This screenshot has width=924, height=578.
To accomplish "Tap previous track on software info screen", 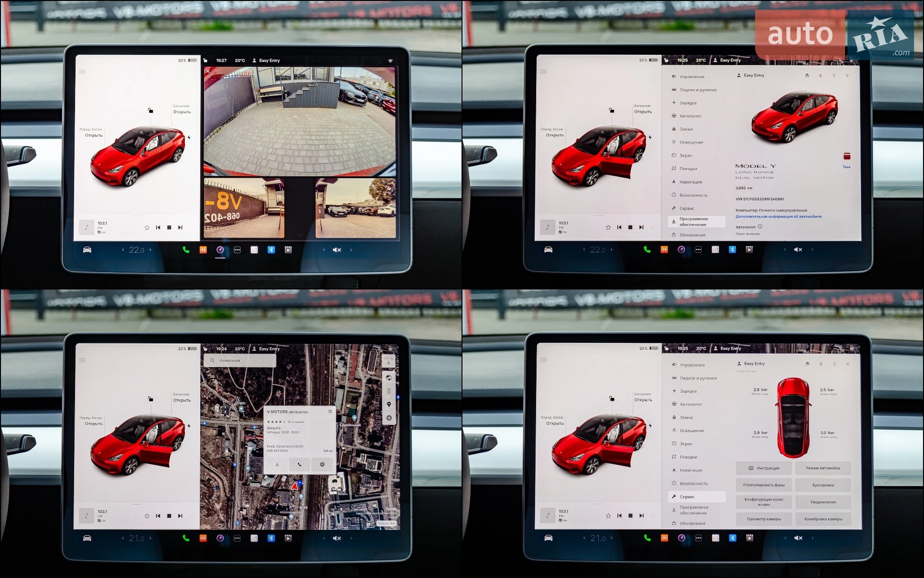I will pos(619,227).
